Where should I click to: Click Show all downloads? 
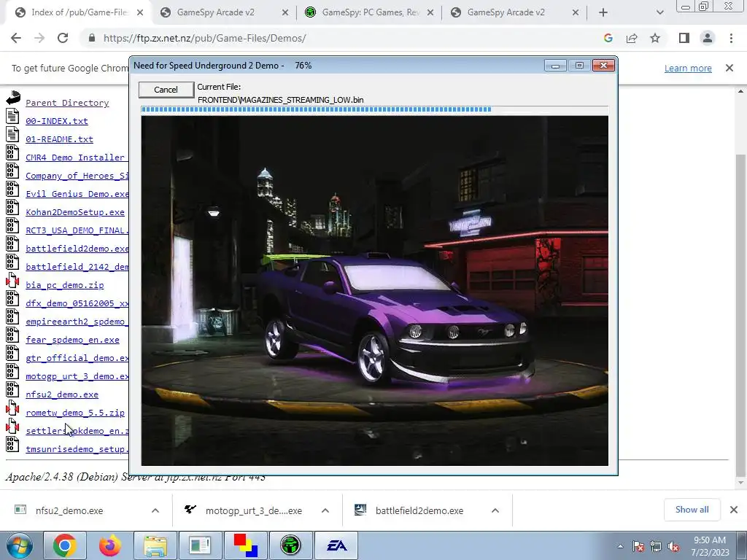pos(692,510)
